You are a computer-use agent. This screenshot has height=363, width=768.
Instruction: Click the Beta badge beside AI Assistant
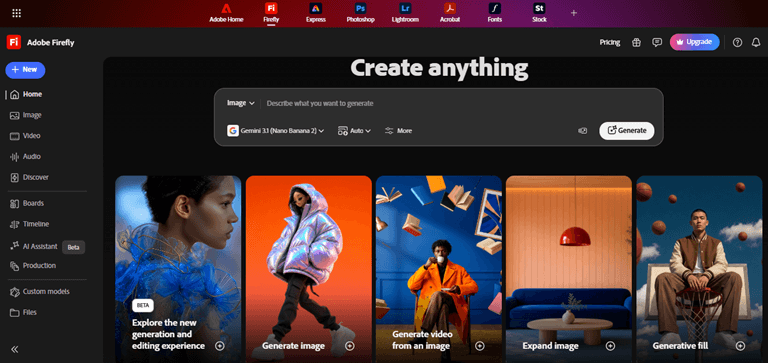coord(73,247)
